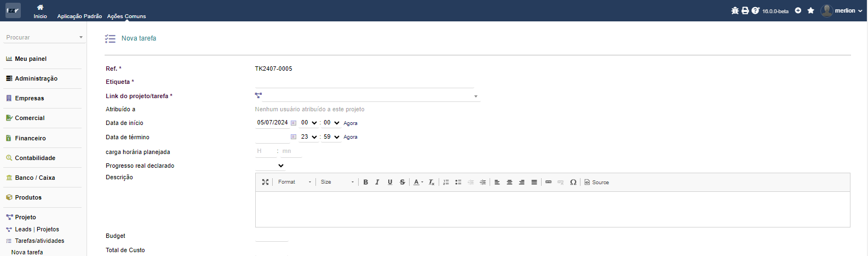Click the printer icon in top bar
Screen dimensions: 868x256
pyautogui.click(x=745, y=10)
